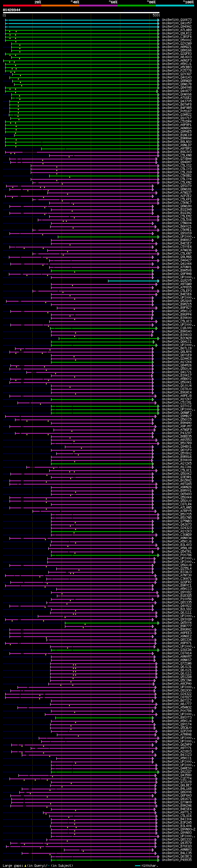Click the orange ~40% identity legend segment

coord(60,6)
